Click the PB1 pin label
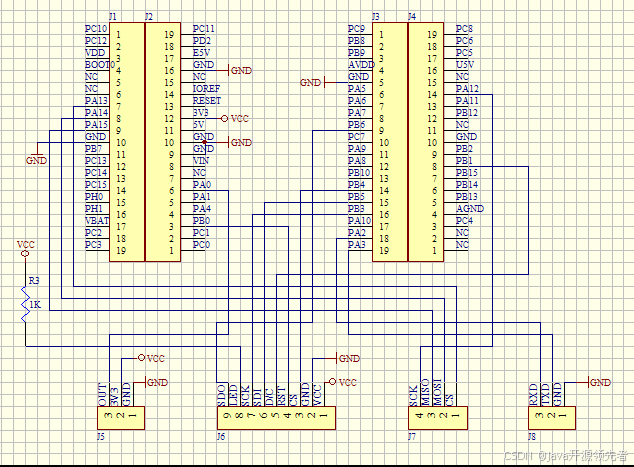 pos(464,161)
